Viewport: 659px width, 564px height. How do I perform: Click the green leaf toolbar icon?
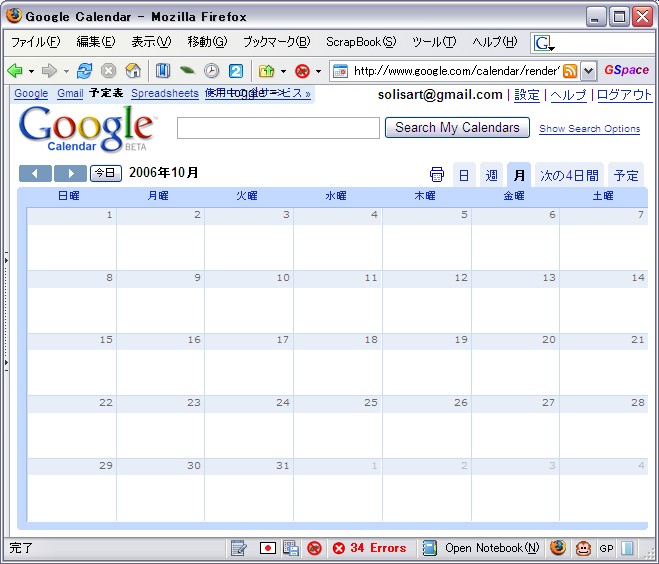click(x=187, y=71)
